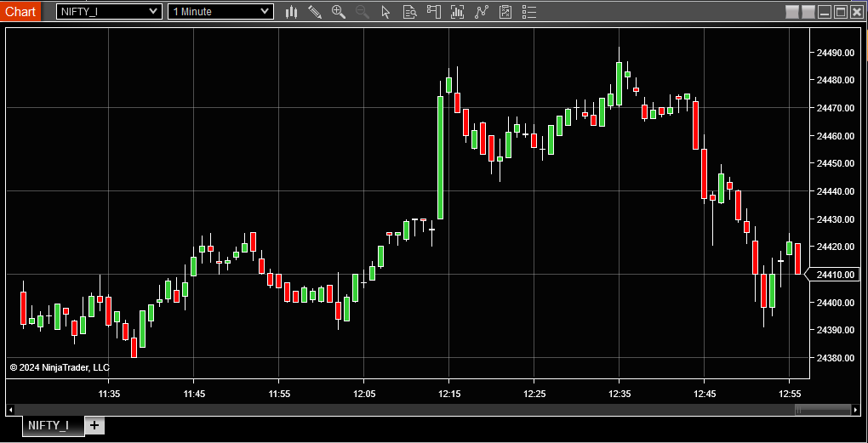Viewport: 868px width, 443px height.
Task: Click the greyed Zoom Out magnifier icon
Action: tap(363, 12)
